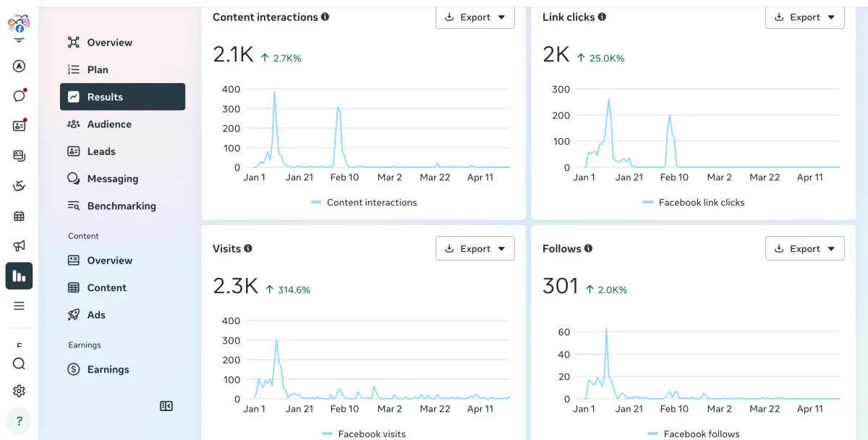The height and width of the screenshot is (440, 868).
Task: Select the bar chart Insights icon in left rail
Action: [x=20, y=276]
